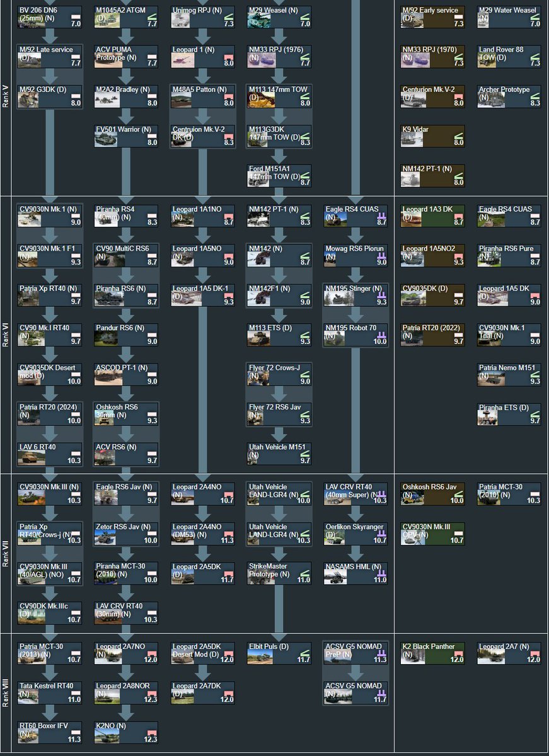Screen dimensions: 549x756
Task: Select the Flyer 72 RS6 Jav card
Action: (279, 413)
